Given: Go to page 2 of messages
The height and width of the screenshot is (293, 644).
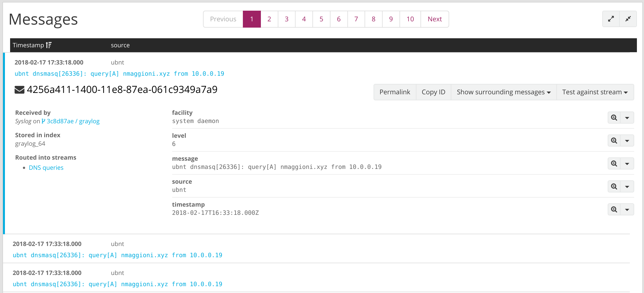Looking at the screenshot, I should point(269,19).
